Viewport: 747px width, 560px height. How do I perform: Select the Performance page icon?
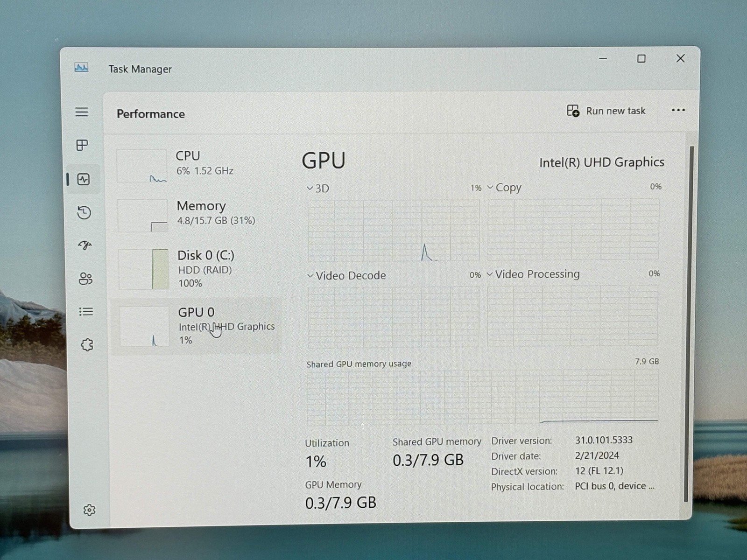pyautogui.click(x=84, y=179)
